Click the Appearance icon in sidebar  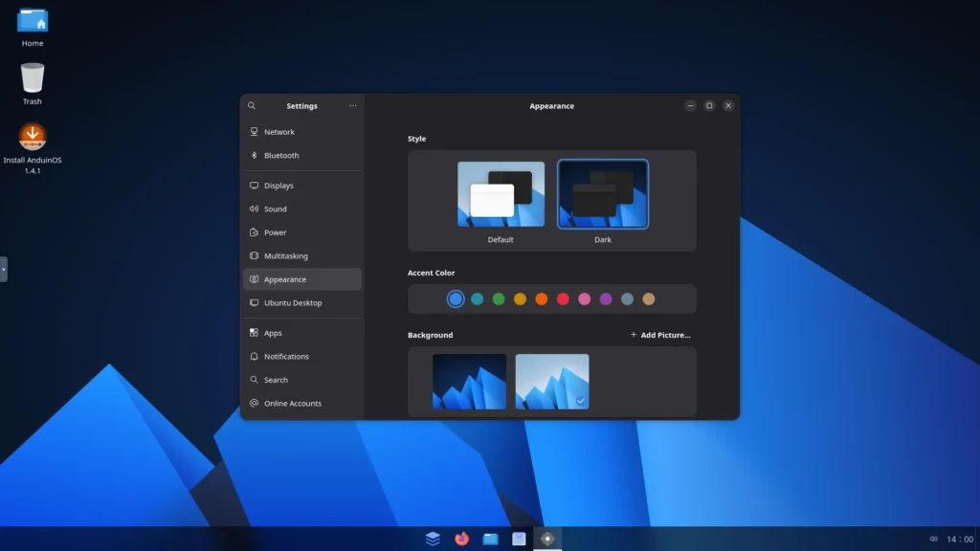point(254,279)
